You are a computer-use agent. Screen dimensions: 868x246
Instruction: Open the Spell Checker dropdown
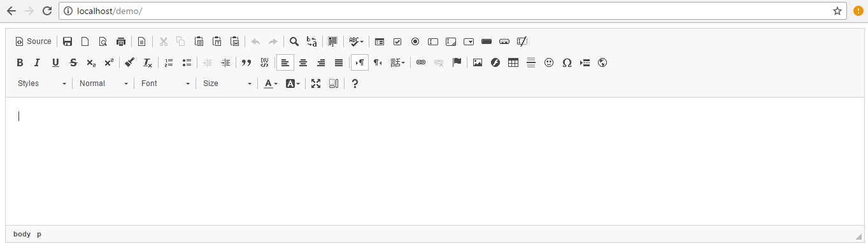(x=356, y=41)
